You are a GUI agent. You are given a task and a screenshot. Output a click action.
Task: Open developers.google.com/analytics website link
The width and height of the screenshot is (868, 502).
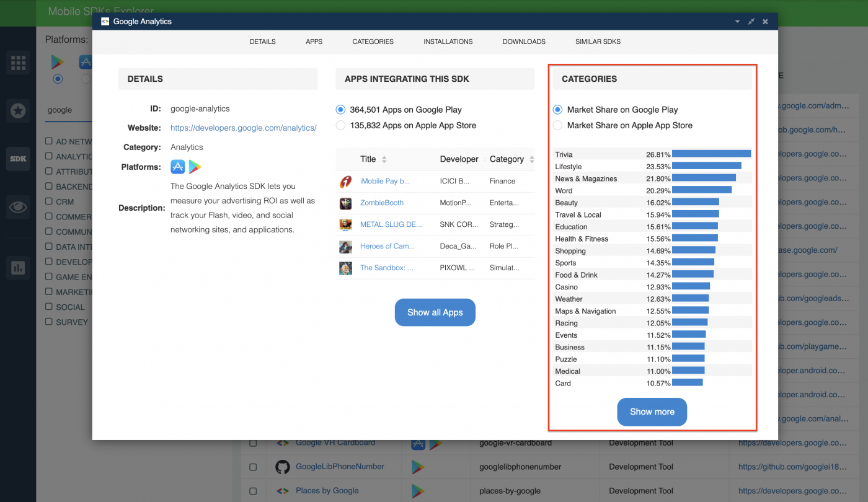(x=244, y=128)
